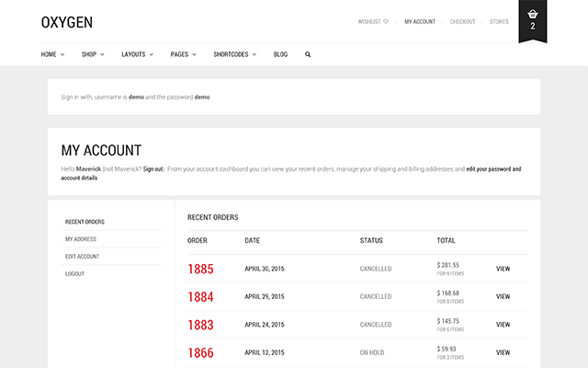The width and height of the screenshot is (588, 368).
Task: Open the Layouts menu item
Action: (x=133, y=54)
